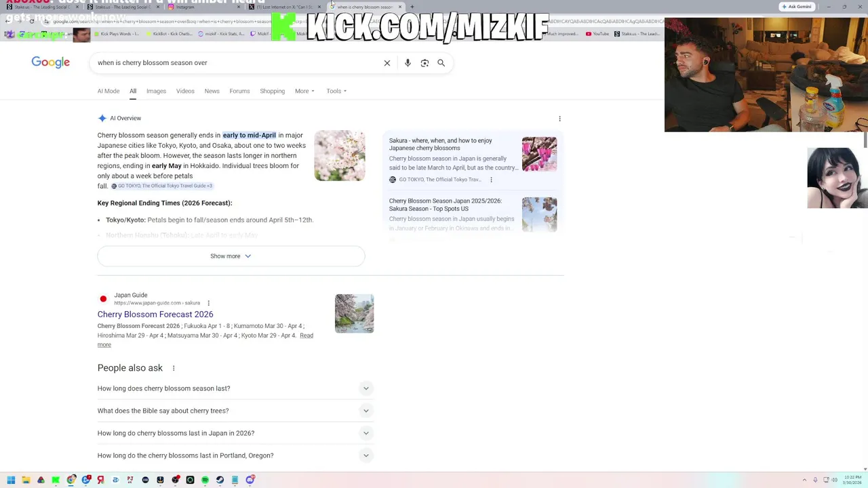Click the highlighted 'early to mid-April' text
The height and width of the screenshot is (488, 868).
[x=250, y=136]
